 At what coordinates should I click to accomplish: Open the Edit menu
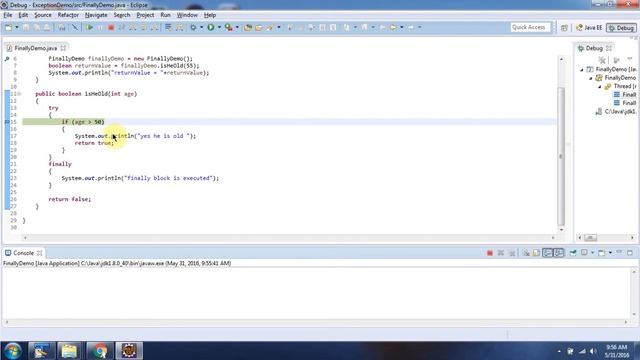(x=23, y=15)
